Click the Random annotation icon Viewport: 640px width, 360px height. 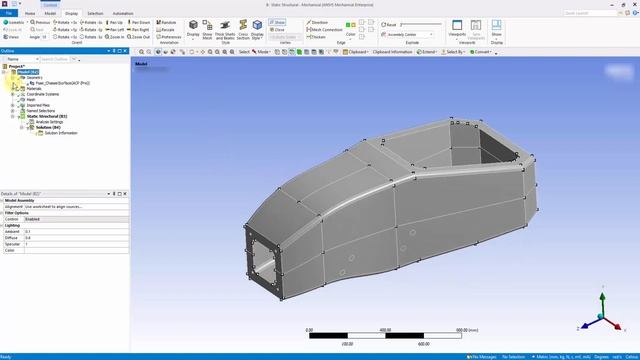coord(166,22)
